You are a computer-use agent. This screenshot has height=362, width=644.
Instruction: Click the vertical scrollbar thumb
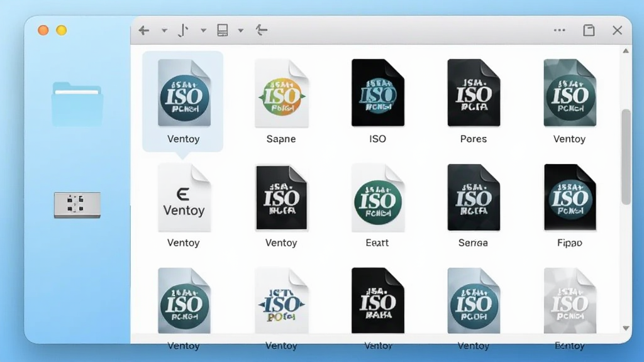[626, 156]
